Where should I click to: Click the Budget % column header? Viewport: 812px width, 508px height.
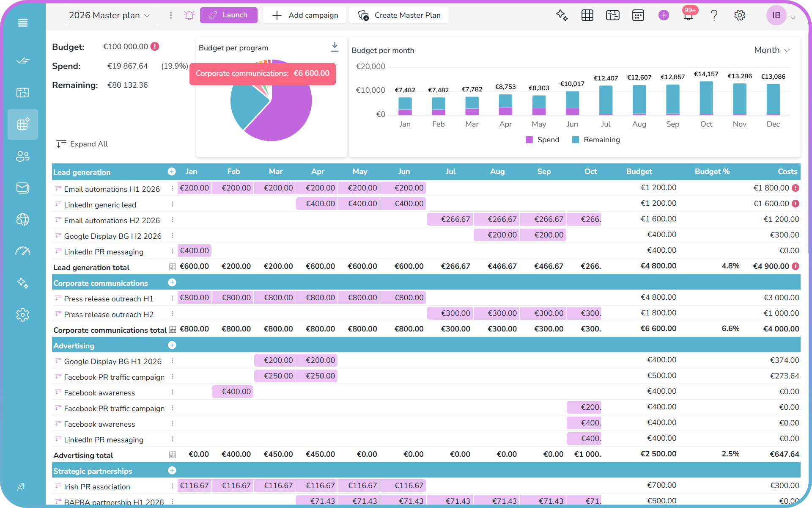click(x=712, y=171)
